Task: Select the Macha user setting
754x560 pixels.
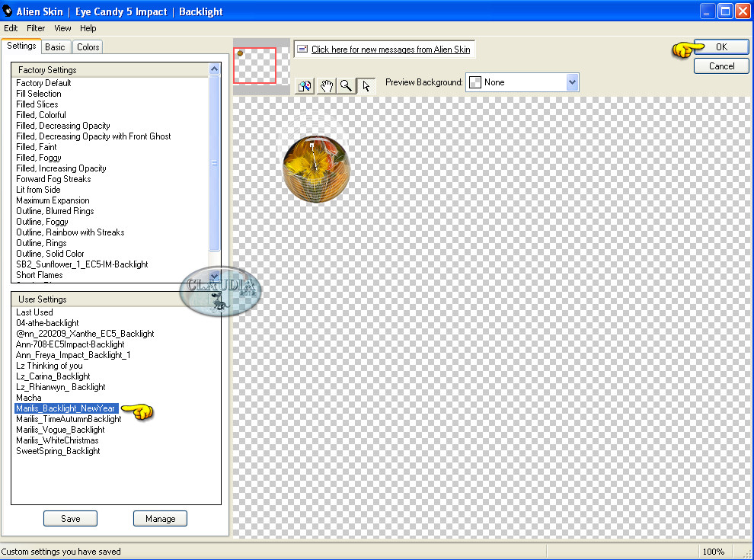Action: click(29, 398)
